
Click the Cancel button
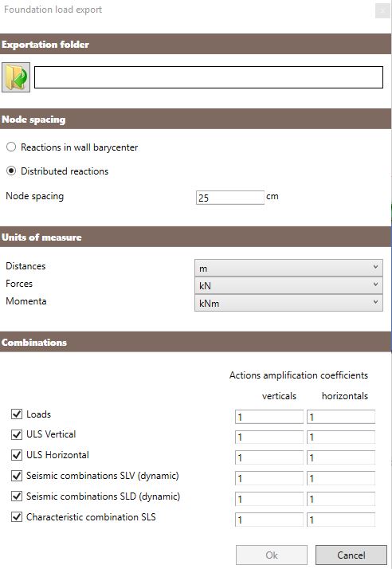click(x=351, y=555)
